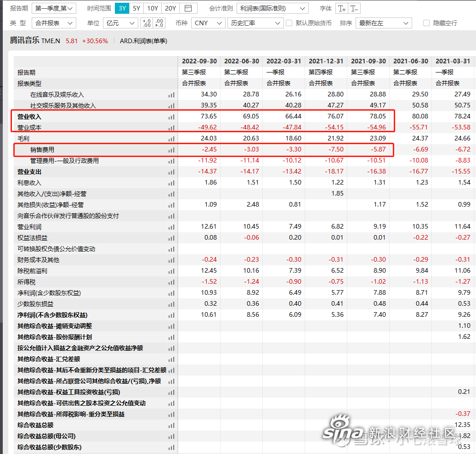Open the 类型 合并报表 dropdown

click(x=54, y=23)
